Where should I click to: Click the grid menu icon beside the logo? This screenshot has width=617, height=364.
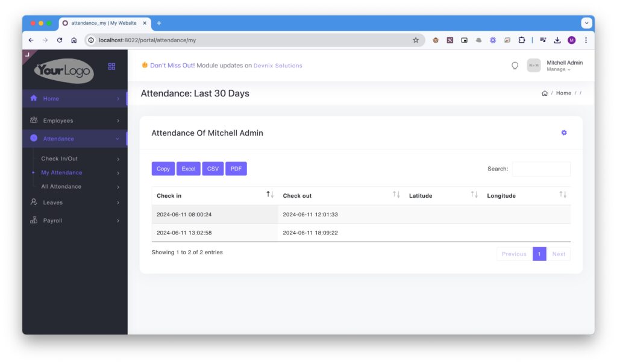(111, 66)
